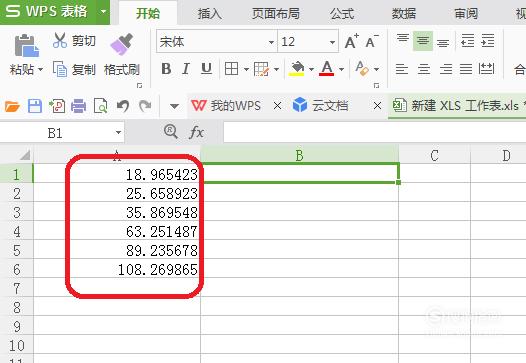The width and height of the screenshot is (526, 363).
Task: Toggle middle vertical alignment
Action: tap(423, 41)
